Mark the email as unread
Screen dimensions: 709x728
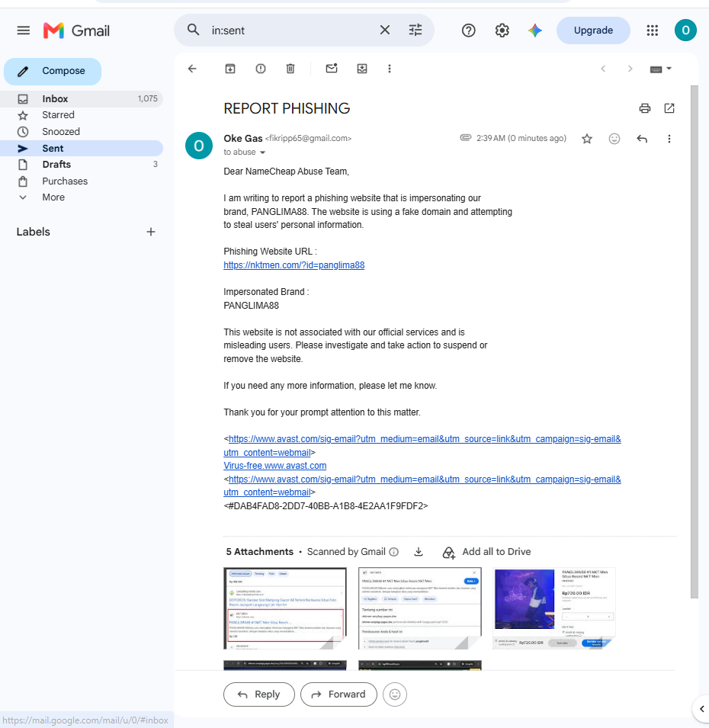point(332,69)
